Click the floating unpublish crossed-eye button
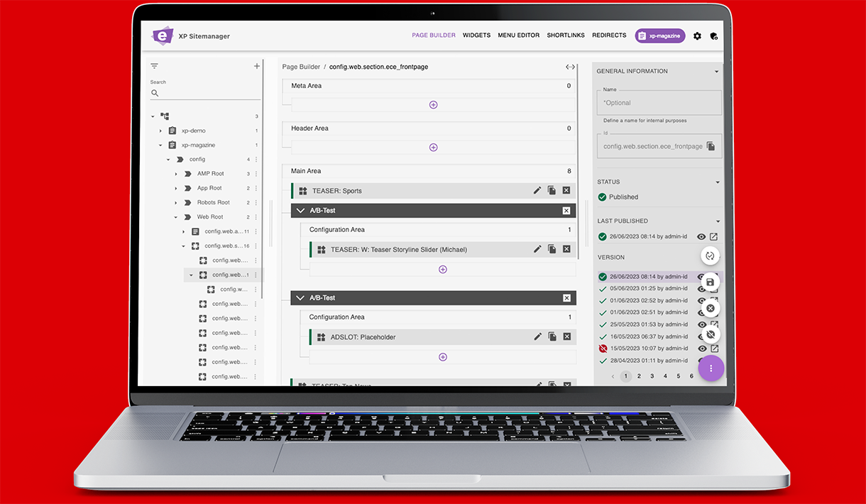 click(x=710, y=334)
